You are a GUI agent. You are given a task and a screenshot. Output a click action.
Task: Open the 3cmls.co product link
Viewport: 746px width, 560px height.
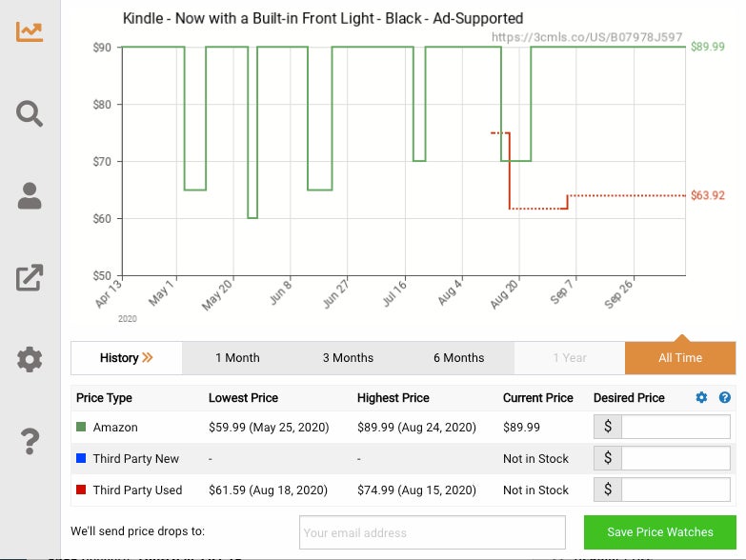tap(587, 37)
